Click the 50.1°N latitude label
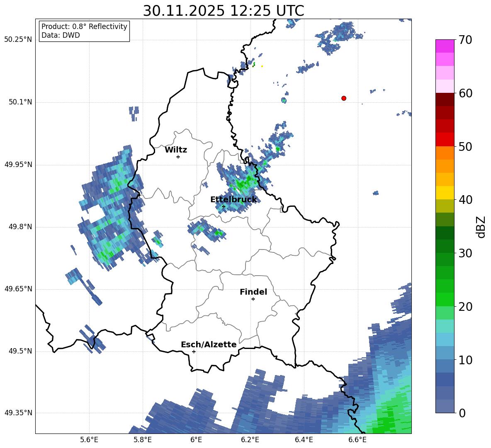This screenshot has height=448, width=491. 20,102
